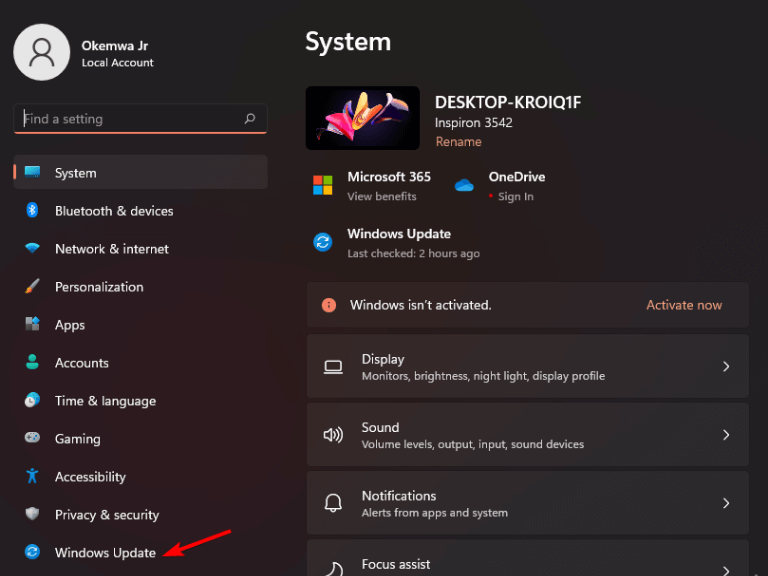Click the Display laptop icon

333,367
